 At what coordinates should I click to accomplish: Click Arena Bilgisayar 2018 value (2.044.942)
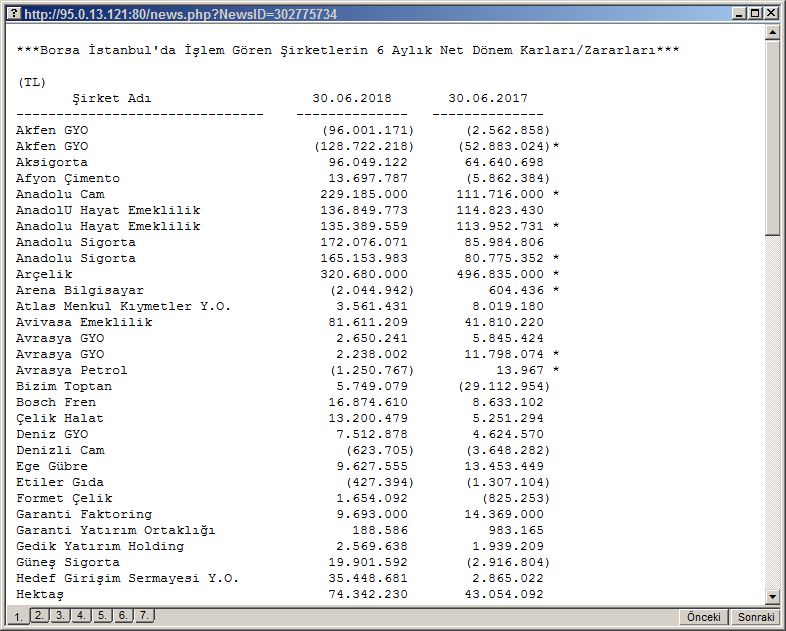pos(372,291)
